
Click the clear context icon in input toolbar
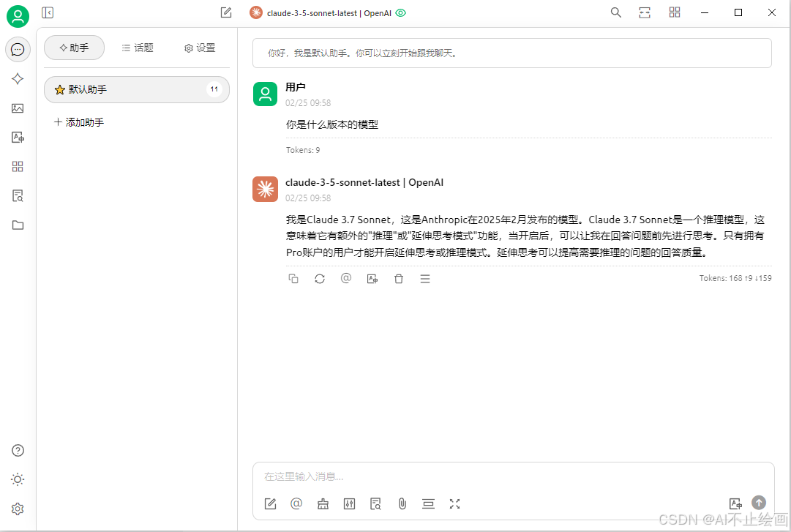(x=428, y=503)
